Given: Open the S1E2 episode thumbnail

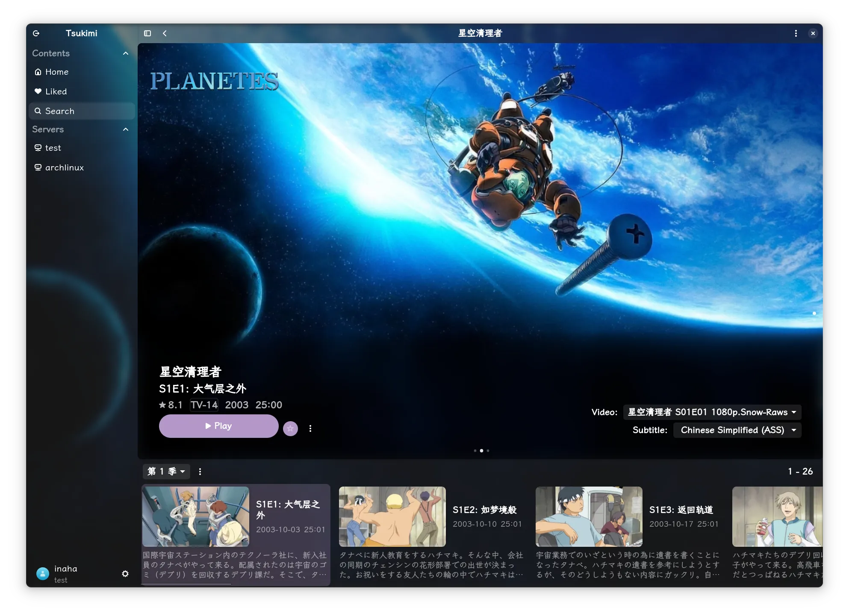Looking at the screenshot, I should tap(392, 516).
